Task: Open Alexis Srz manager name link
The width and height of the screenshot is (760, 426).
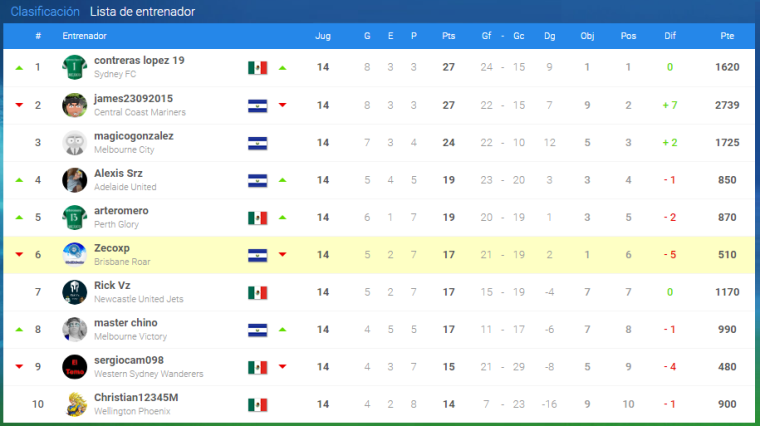Action: point(118,173)
